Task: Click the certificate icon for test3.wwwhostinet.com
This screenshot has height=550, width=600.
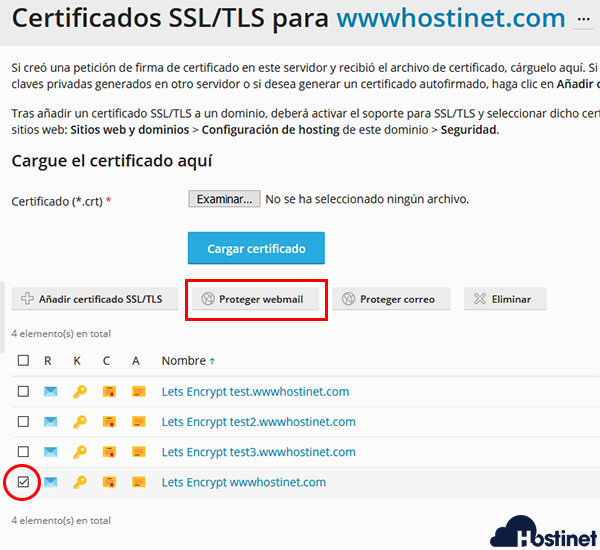Action: pyautogui.click(x=109, y=452)
